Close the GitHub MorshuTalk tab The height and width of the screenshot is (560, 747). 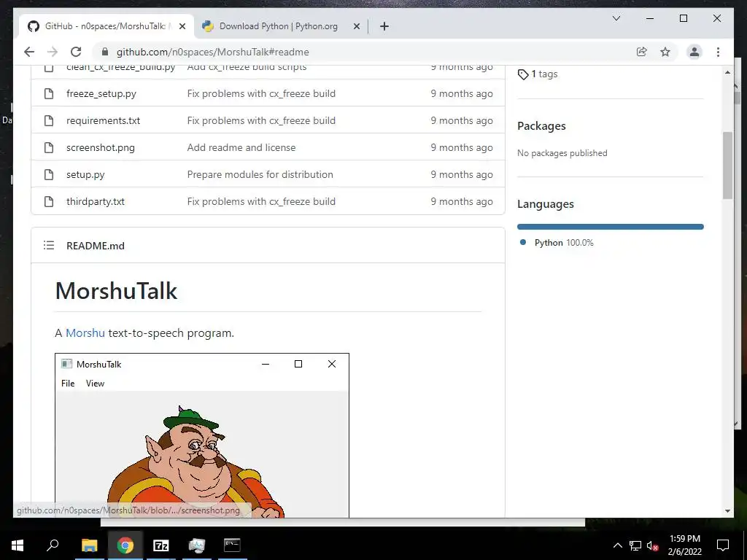[182, 26]
